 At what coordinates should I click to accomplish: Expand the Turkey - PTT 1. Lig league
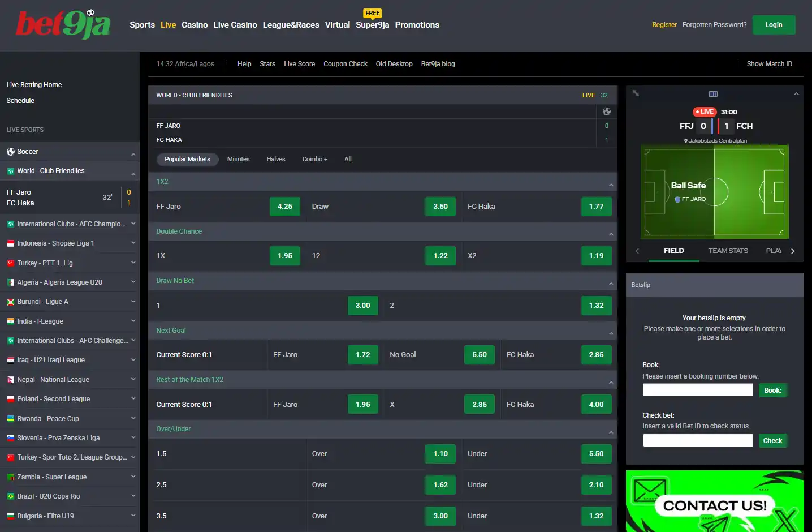[x=133, y=263]
